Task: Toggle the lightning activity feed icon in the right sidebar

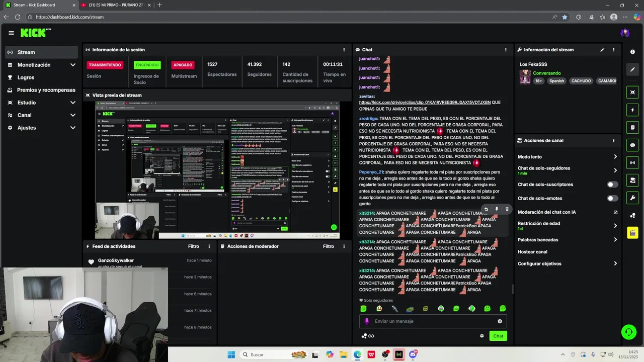Action: (632, 110)
